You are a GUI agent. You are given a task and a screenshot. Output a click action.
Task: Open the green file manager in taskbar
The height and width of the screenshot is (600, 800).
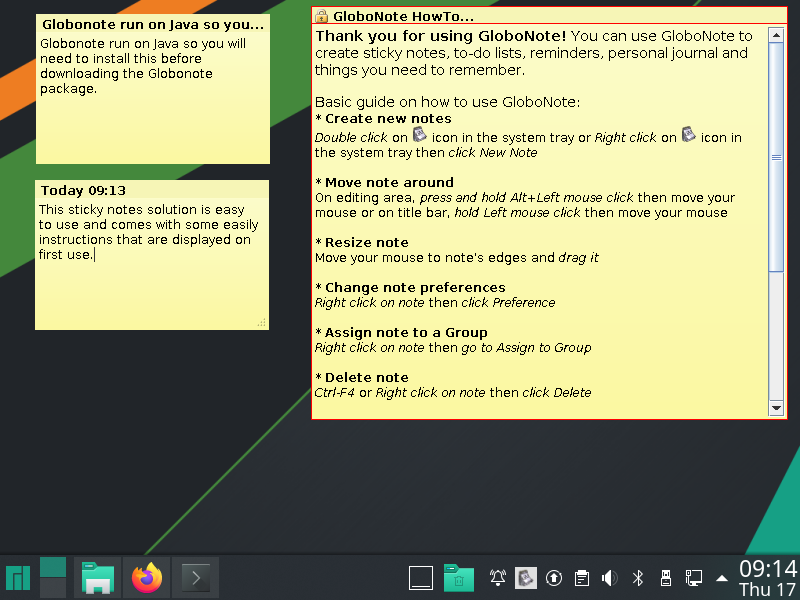[96, 578]
